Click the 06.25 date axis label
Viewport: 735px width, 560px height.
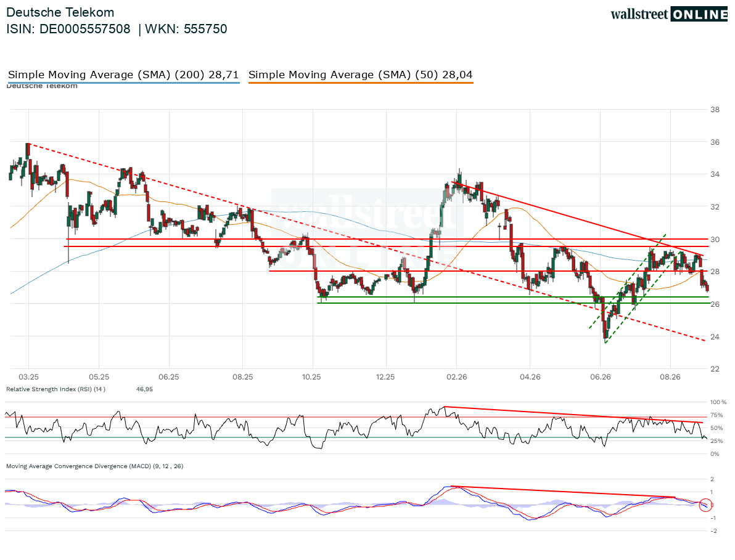pos(169,377)
